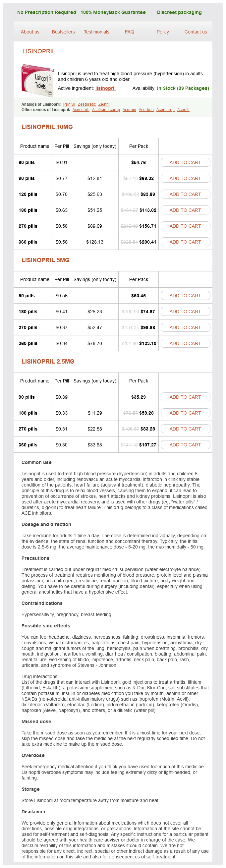226x868 pixels.
Task: Add 60 pills of Lisinopril 10mg to cart
Action: click(185, 162)
